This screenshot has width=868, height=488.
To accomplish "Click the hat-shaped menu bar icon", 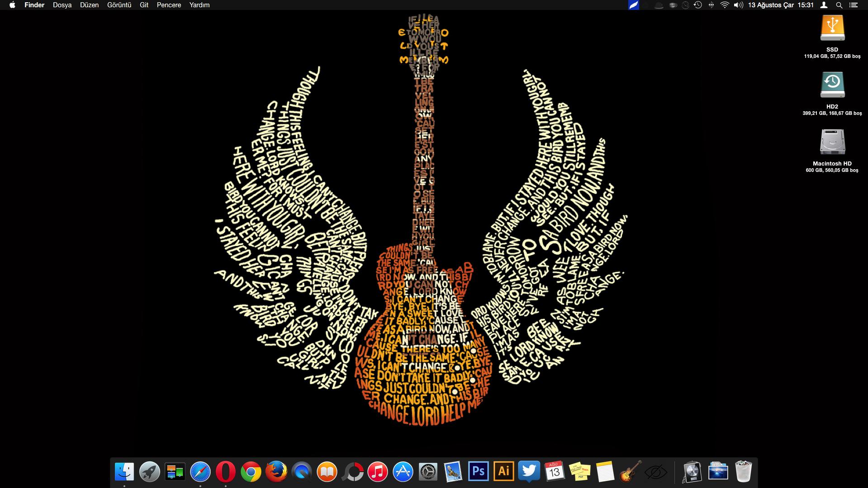I will click(659, 5).
